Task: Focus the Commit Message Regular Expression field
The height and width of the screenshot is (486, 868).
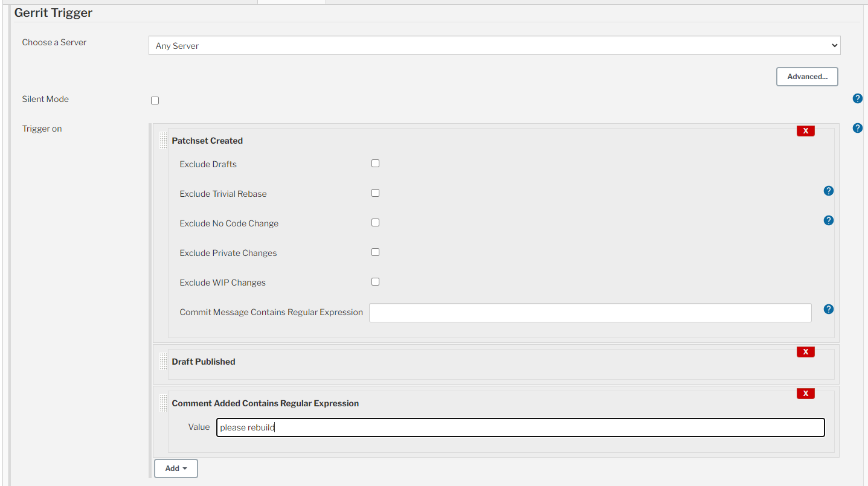Action: [590, 313]
